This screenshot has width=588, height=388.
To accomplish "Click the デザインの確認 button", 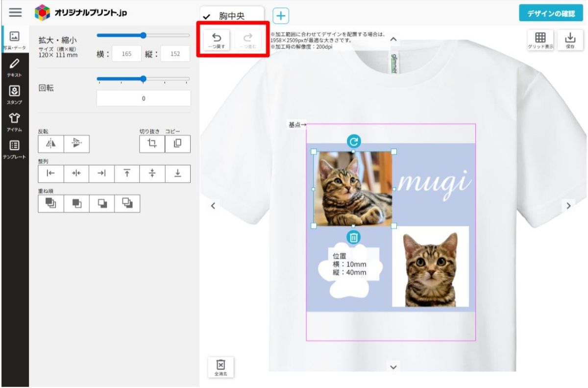I will tap(551, 13).
